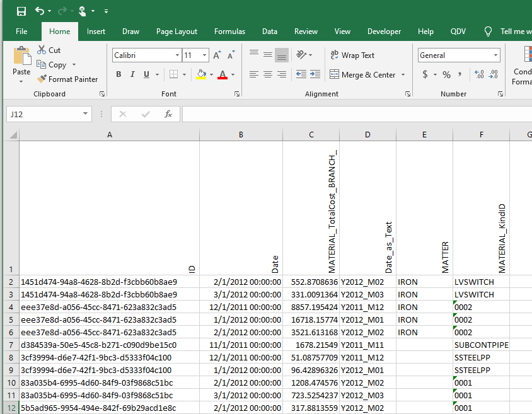This screenshot has height=414, width=532.
Task: Expand the Merge & Center dropdown arrow
Action: tap(402, 75)
